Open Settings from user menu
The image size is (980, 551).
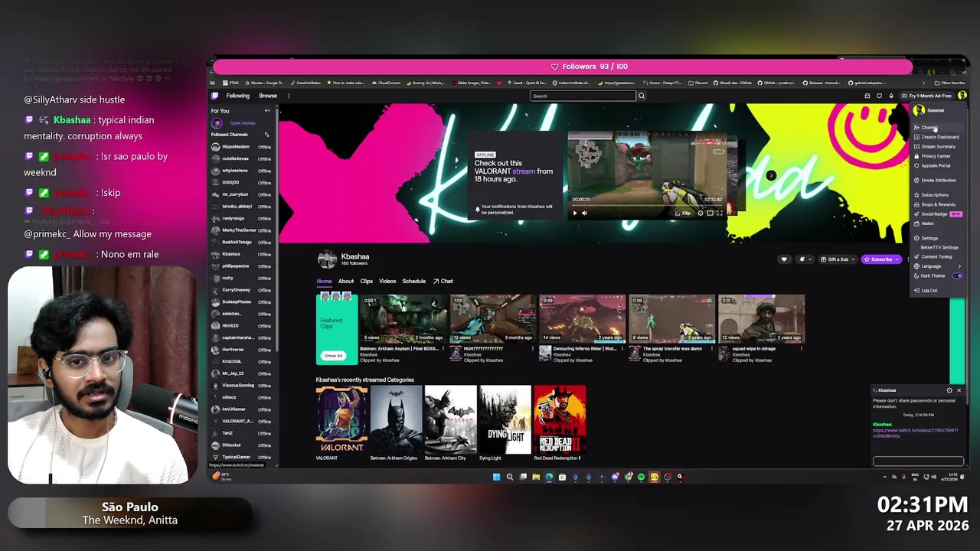point(936,238)
